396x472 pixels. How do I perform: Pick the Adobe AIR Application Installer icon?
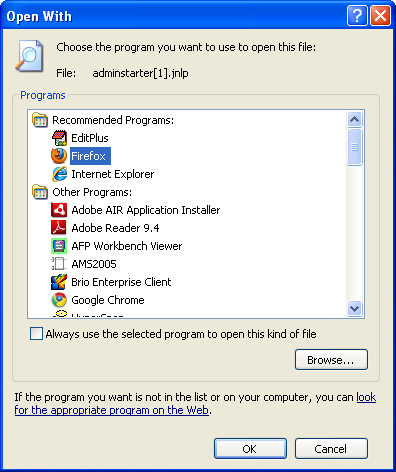click(x=59, y=210)
